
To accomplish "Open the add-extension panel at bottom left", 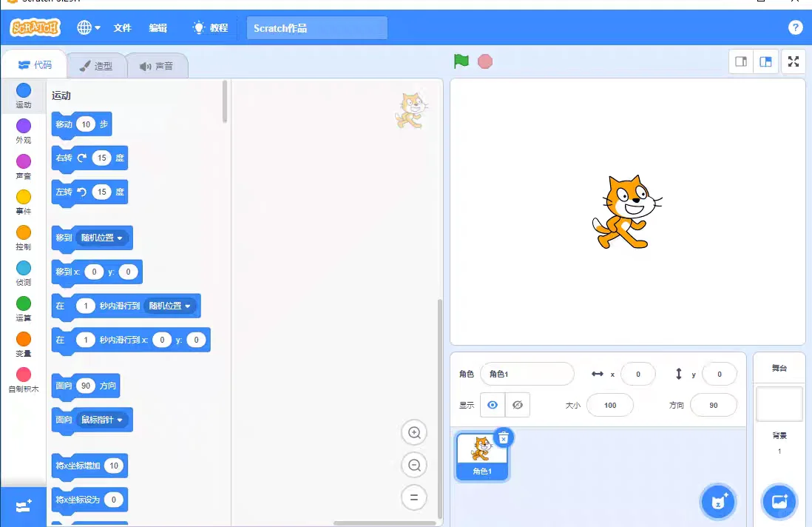I will coord(23,506).
